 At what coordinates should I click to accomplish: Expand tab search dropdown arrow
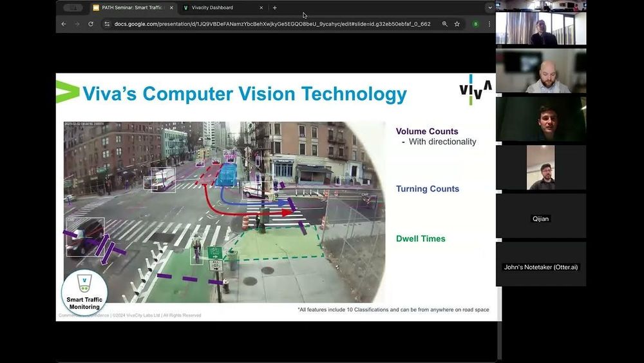coord(489,7)
